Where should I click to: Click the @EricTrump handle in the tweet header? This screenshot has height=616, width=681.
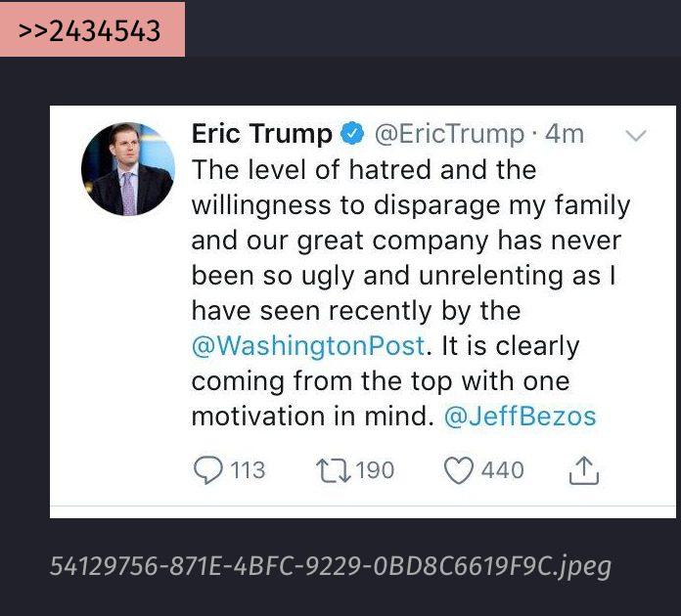pos(449,134)
